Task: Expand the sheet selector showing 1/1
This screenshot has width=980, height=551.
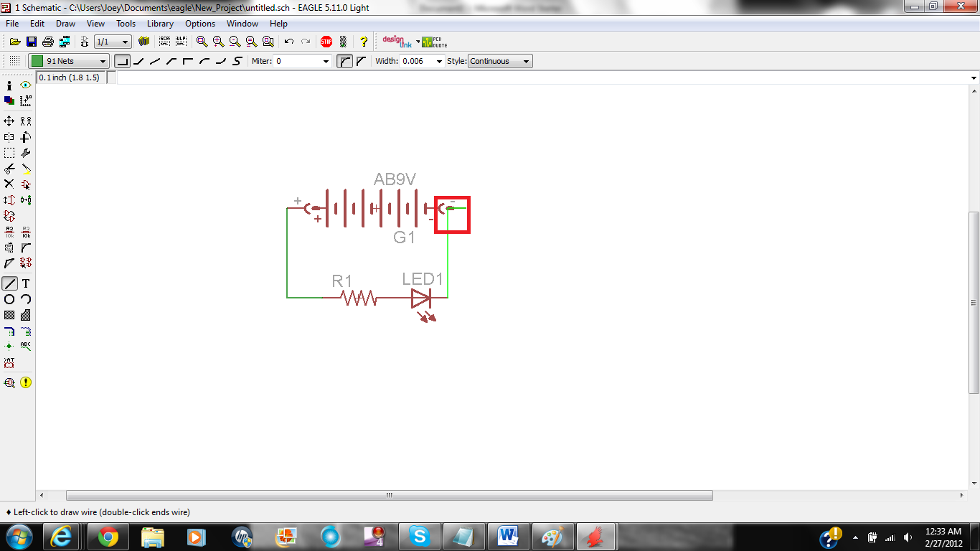Action: 126,41
